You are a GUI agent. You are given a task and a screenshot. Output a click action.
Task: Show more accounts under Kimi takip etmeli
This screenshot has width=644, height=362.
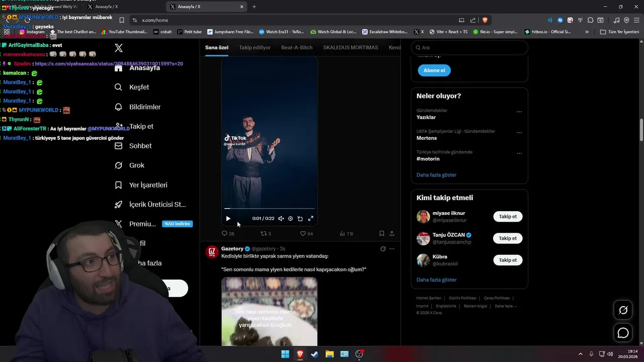pos(437,280)
